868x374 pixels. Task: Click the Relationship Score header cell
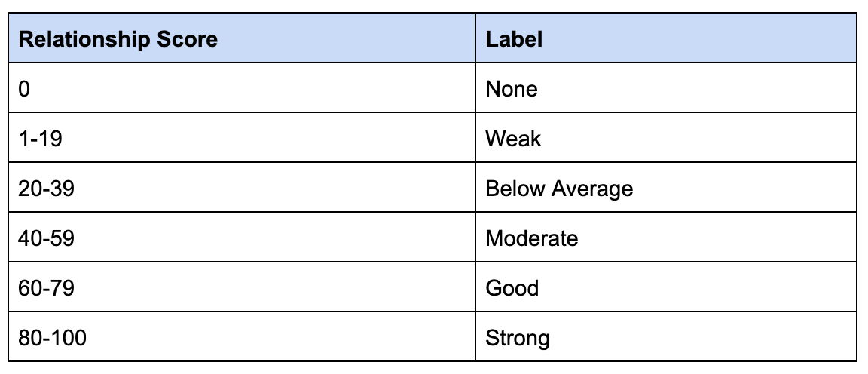pos(242,38)
